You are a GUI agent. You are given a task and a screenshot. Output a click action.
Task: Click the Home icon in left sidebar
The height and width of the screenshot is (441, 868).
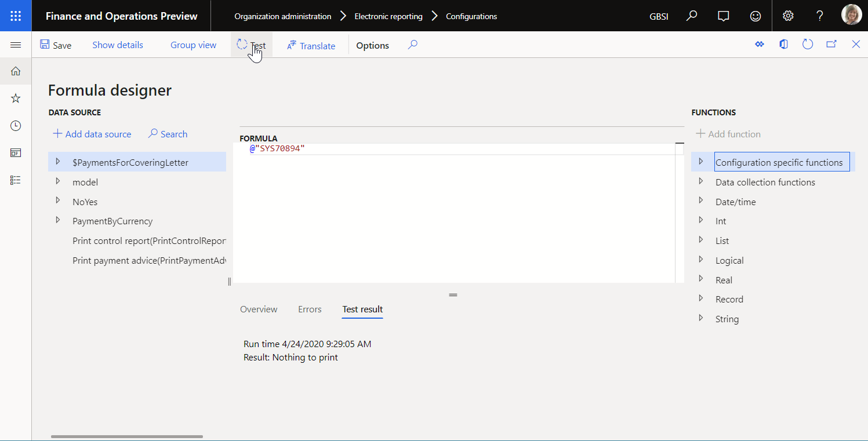[16, 71]
